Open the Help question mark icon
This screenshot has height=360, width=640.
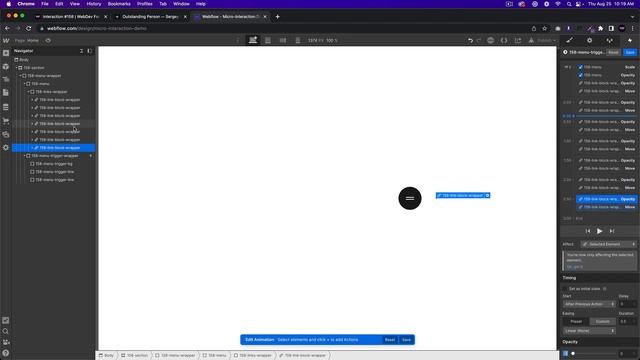pos(6,353)
